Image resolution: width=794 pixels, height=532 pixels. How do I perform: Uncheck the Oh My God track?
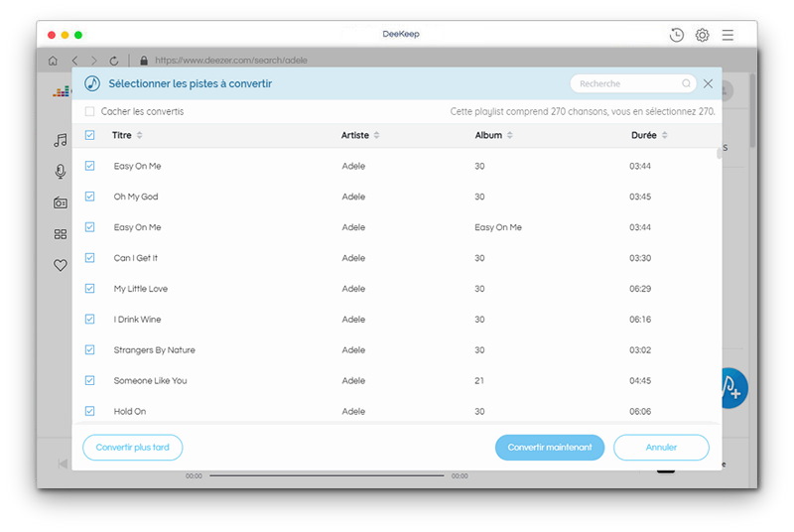[89, 197]
